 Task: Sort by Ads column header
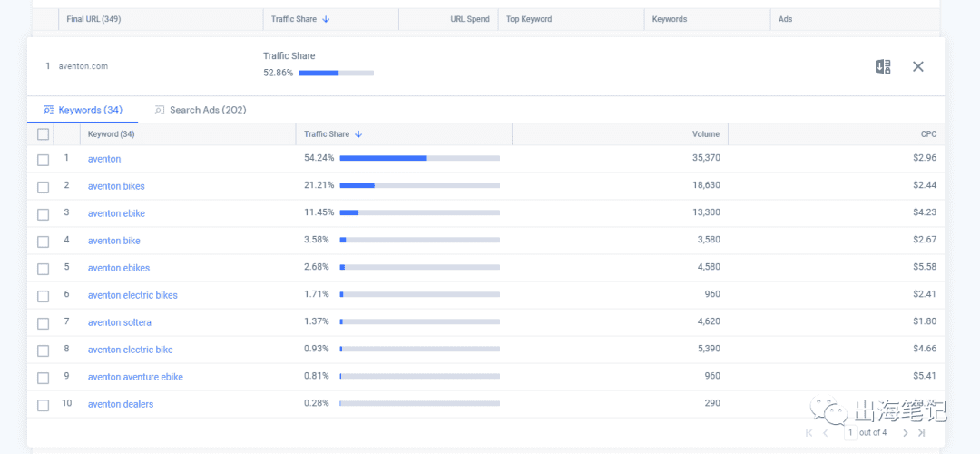click(x=785, y=19)
